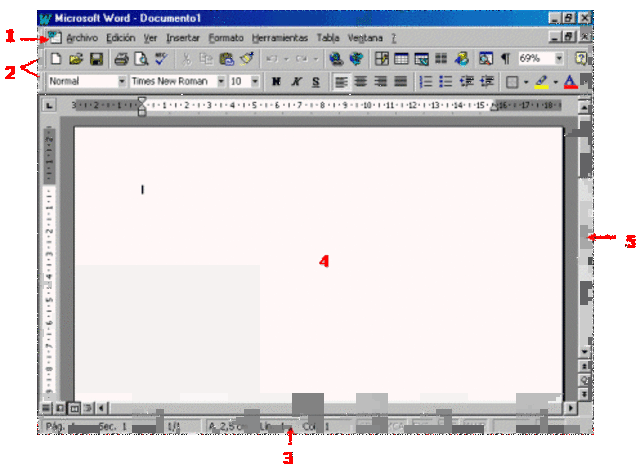Apply yellow highlight color

click(x=541, y=82)
